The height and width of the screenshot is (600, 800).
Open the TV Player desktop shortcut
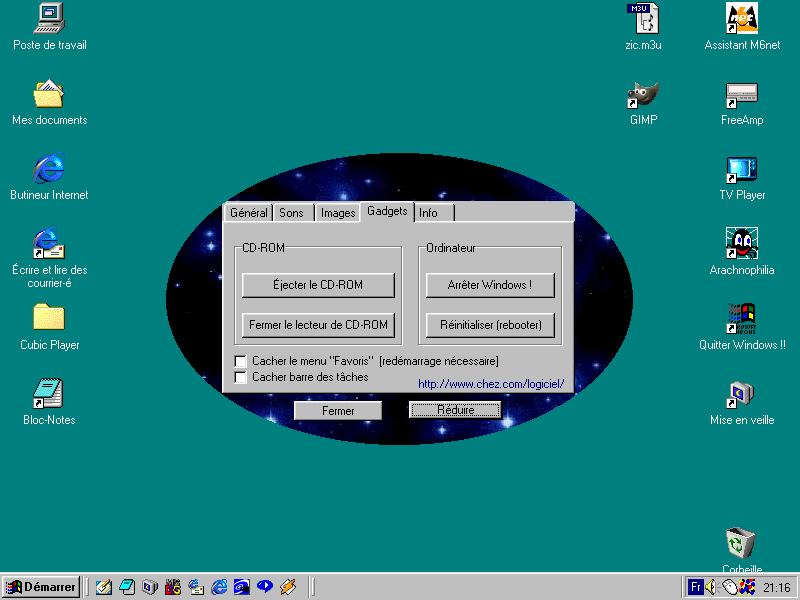coord(742,170)
